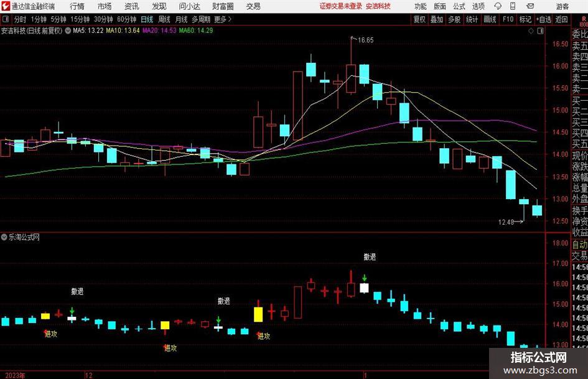
Task: Click the 12.48 low price label
Action: coord(506,222)
